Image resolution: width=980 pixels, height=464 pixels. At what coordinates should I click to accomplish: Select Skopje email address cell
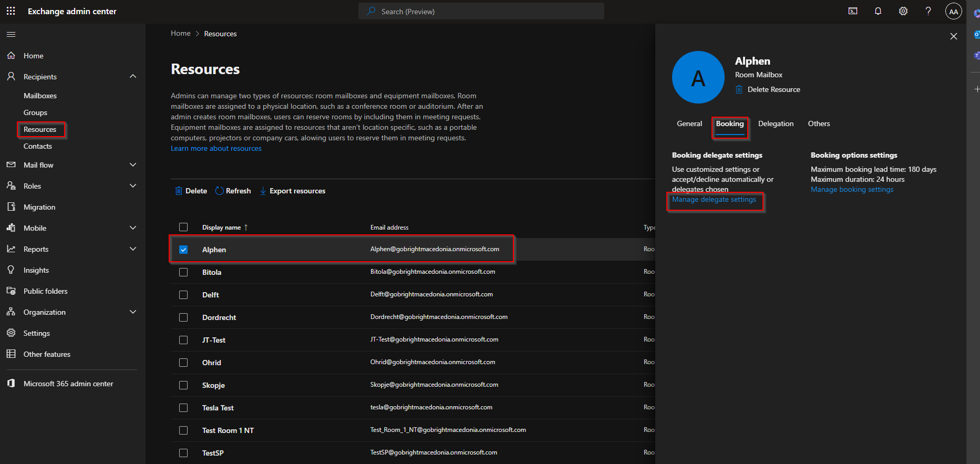tap(434, 385)
